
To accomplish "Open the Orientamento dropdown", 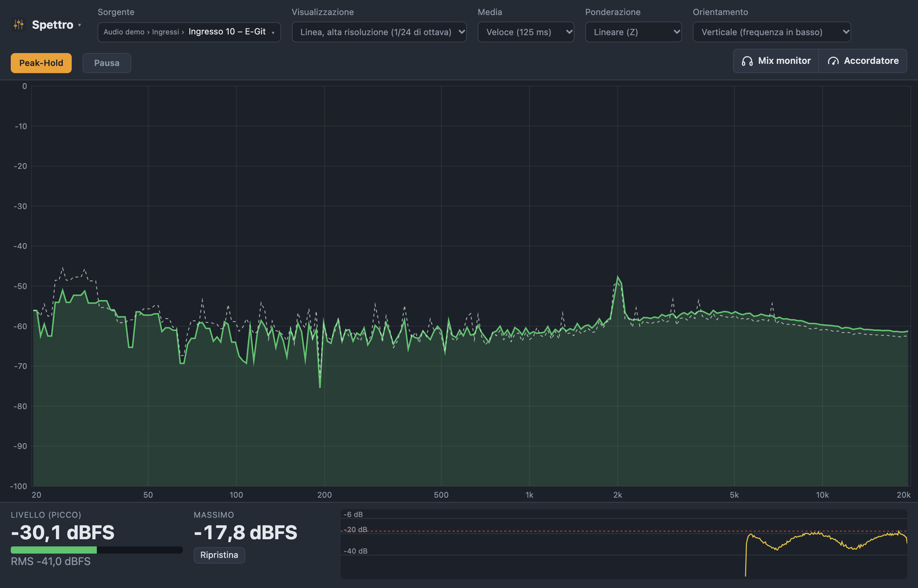I will [772, 32].
